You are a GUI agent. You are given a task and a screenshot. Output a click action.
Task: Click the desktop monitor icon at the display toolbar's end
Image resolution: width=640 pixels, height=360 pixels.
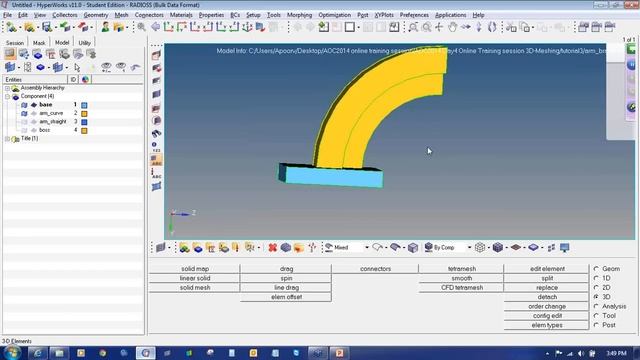(564, 247)
